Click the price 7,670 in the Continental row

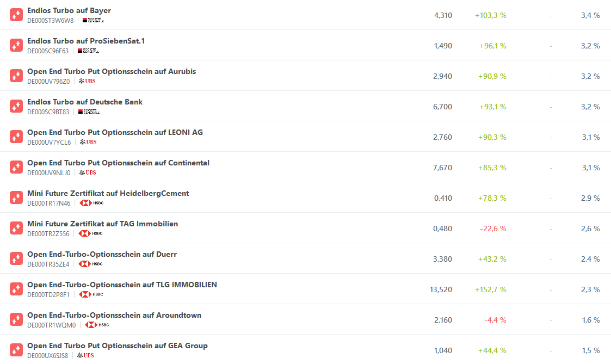pos(443,168)
